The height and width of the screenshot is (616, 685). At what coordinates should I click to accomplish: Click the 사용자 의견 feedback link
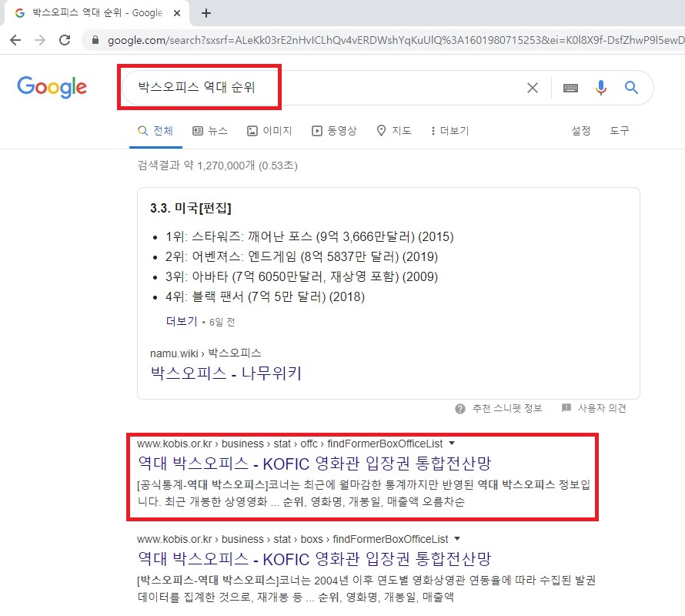(594, 408)
